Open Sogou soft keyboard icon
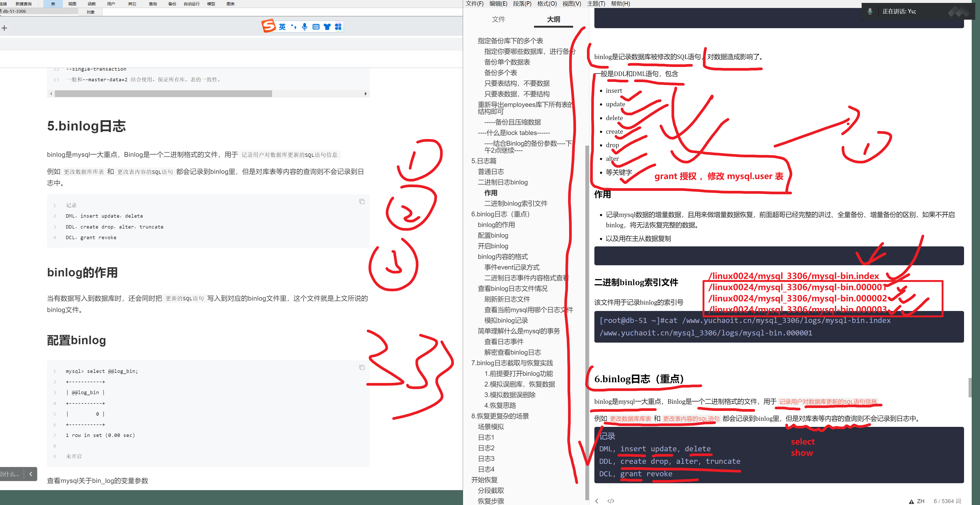 316,27
